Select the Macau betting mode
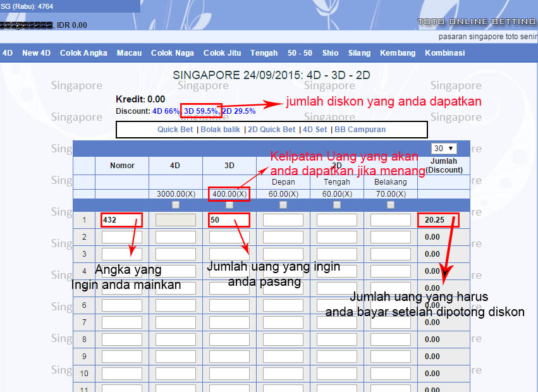 click(x=129, y=53)
